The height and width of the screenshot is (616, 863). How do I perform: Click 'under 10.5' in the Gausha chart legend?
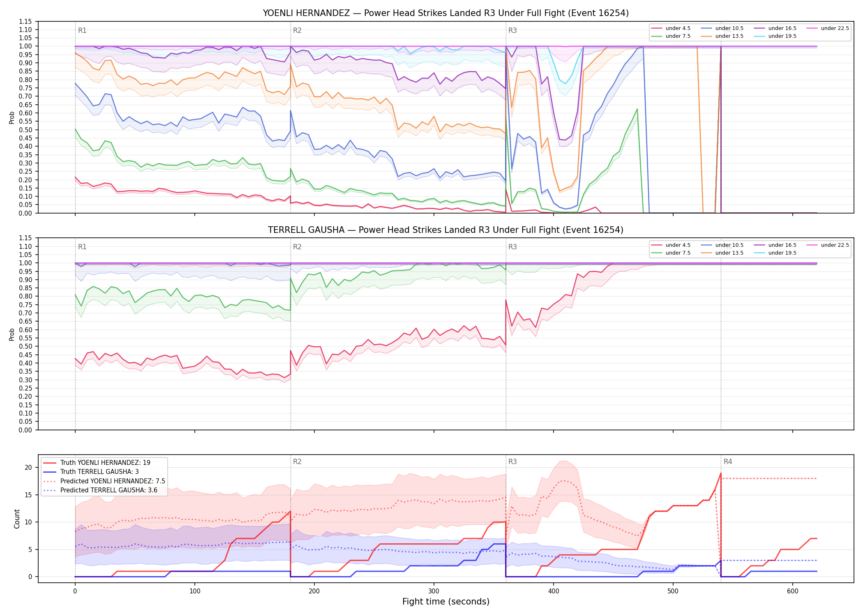pos(722,245)
